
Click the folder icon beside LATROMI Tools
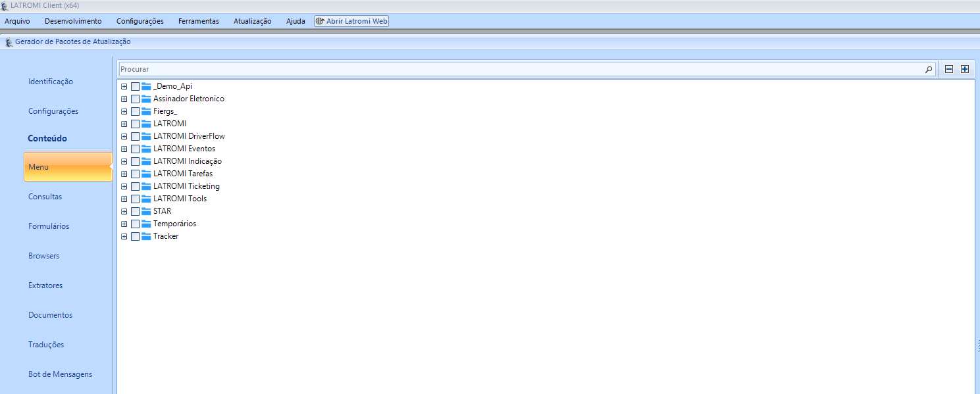(x=146, y=199)
